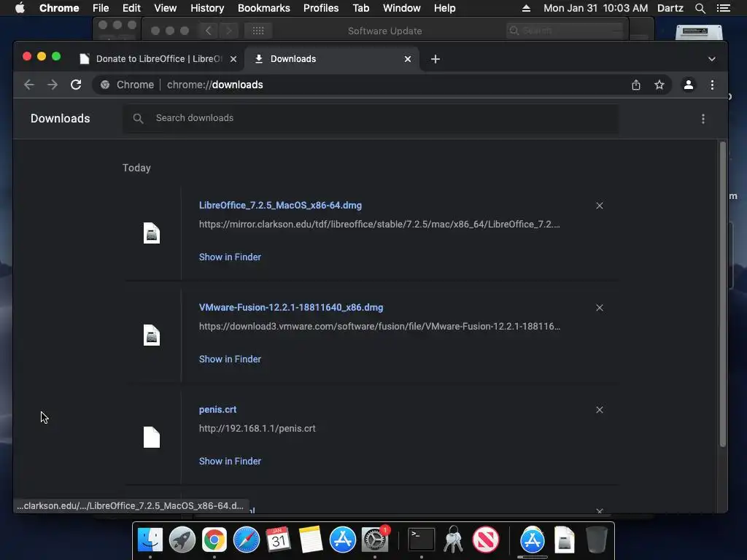Open the File menu
The width and height of the screenshot is (747, 560).
[101, 8]
